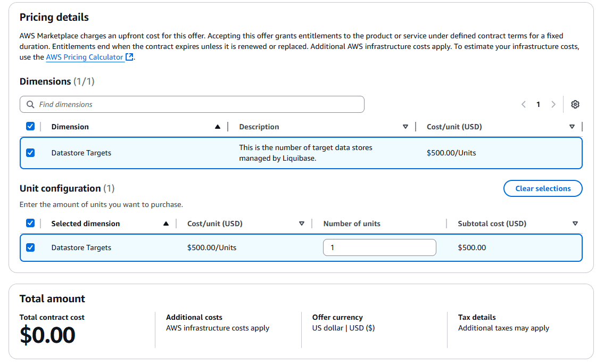Select page number 1 in pagination
The width and height of the screenshot is (604, 364).
538,104
